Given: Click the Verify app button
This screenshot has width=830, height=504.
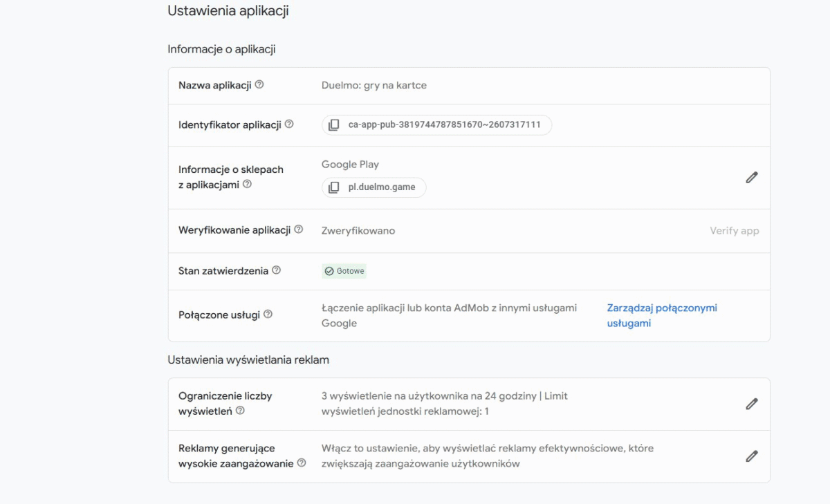Looking at the screenshot, I should [735, 231].
